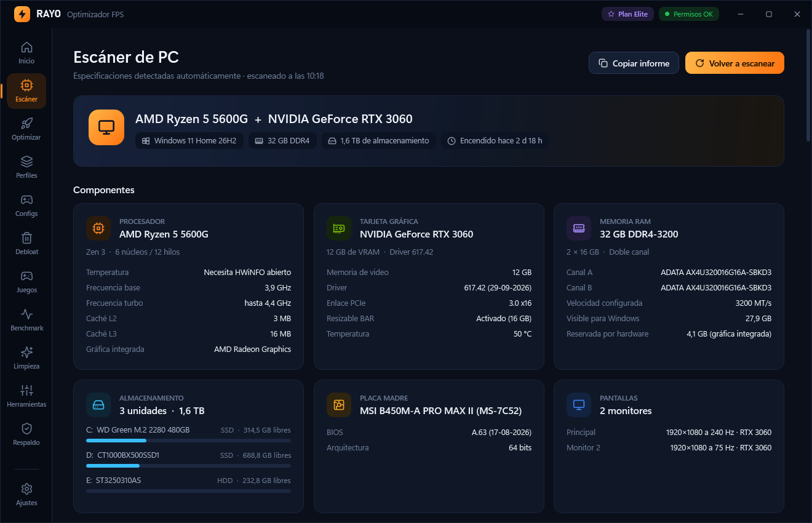Click the 'AMD Radeon Graphics' value

tap(252, 349)
